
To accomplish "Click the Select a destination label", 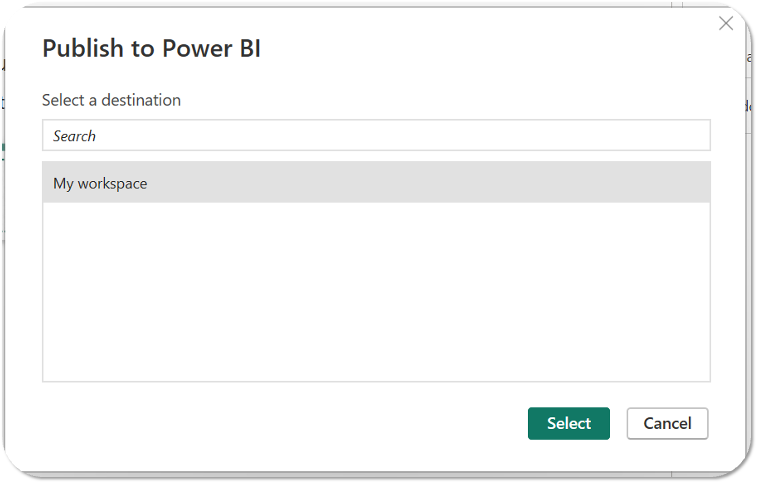I will tap(111, 100).
